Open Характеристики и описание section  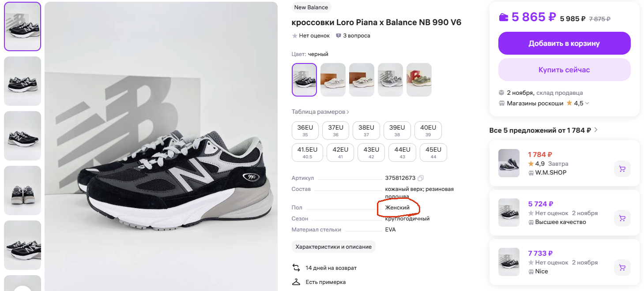[333, 247]
